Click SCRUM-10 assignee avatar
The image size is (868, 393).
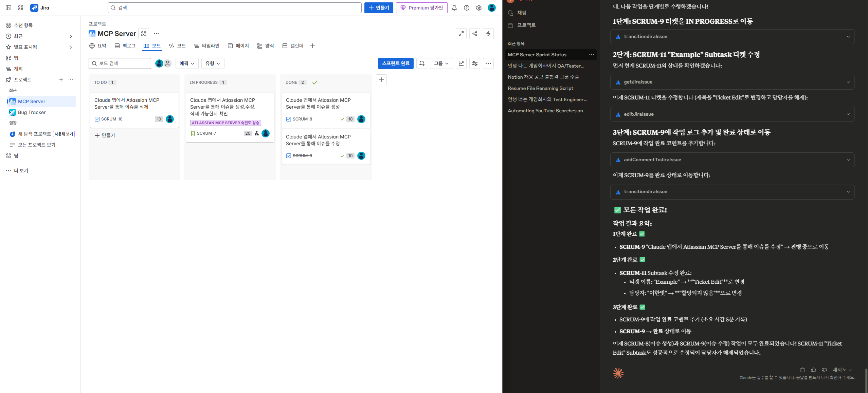coord(170,119)
